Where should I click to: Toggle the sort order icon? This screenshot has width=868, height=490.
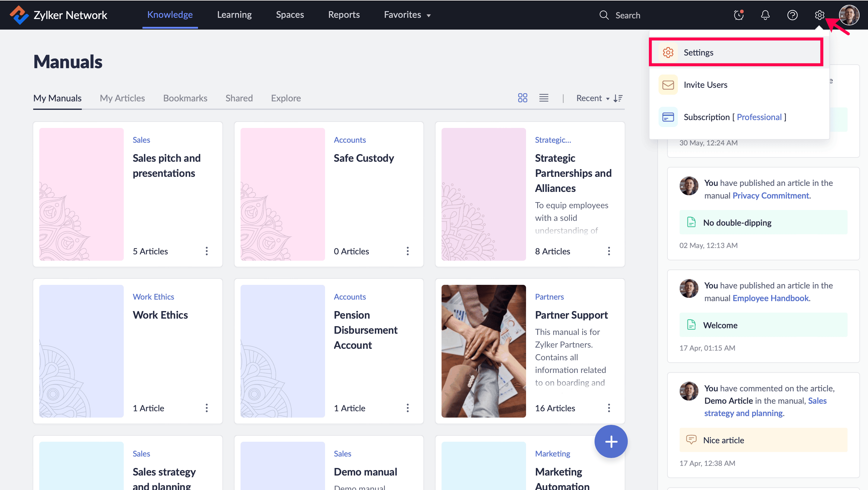pyautogui.click(x=618, y=98)
